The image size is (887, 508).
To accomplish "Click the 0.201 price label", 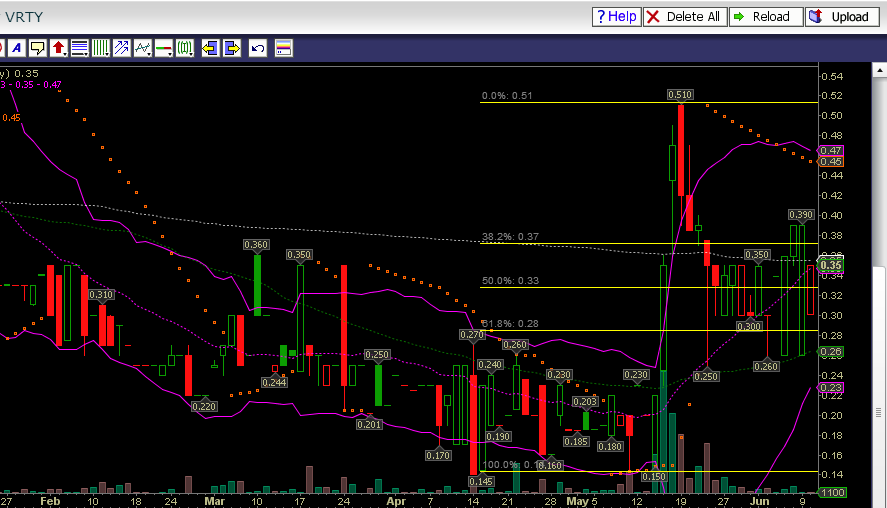I will [369, 424].
